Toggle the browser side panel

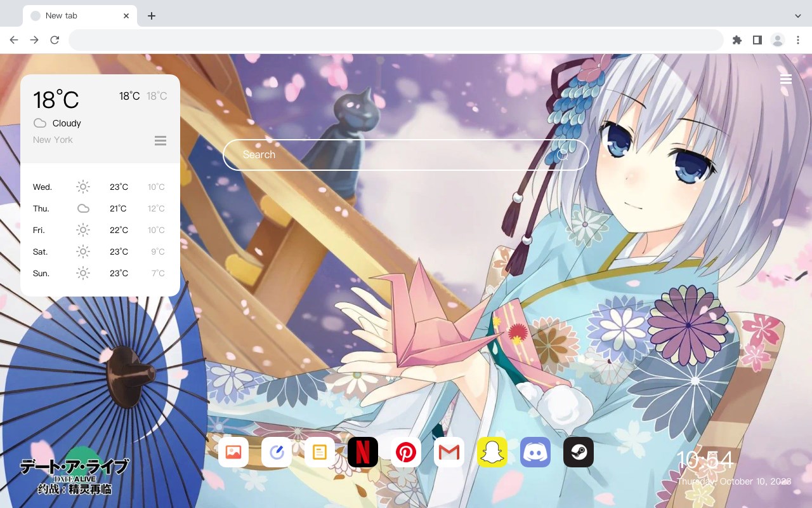757,40
